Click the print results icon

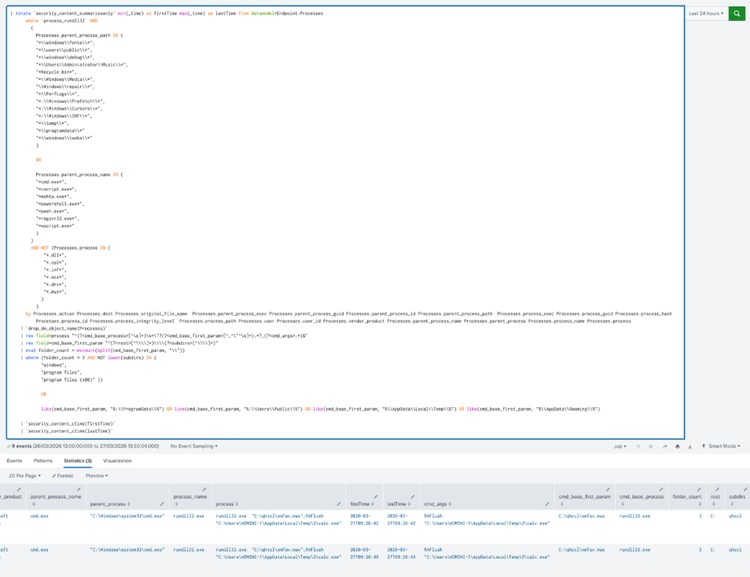[x=677, y=446]
